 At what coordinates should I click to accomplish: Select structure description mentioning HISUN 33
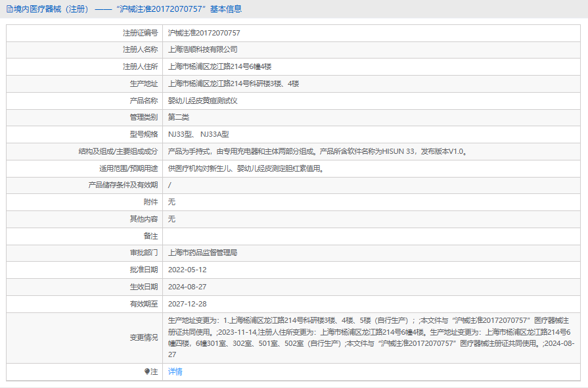(x=317, y=152)
